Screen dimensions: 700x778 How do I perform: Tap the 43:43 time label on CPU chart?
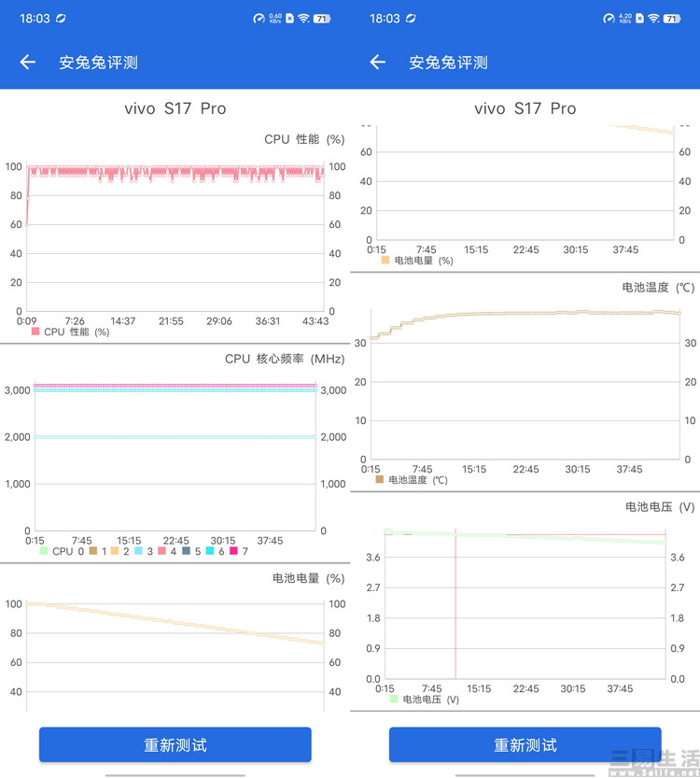(315, 321)
